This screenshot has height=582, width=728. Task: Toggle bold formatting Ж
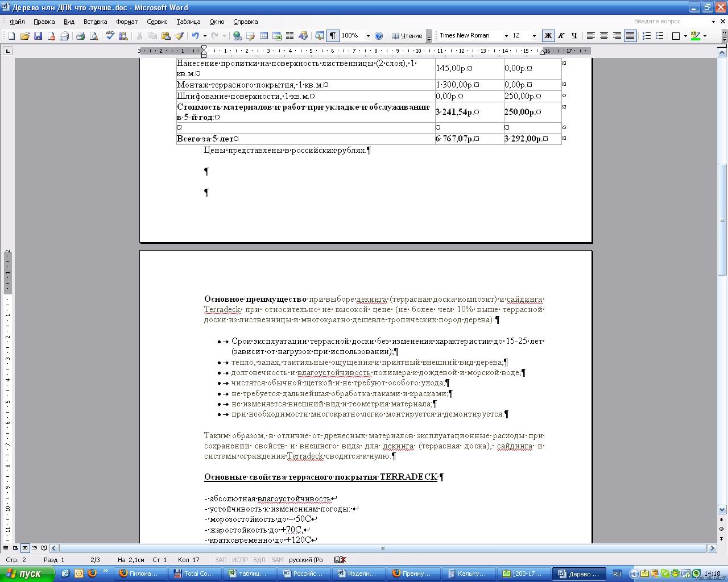pos(548,36)
